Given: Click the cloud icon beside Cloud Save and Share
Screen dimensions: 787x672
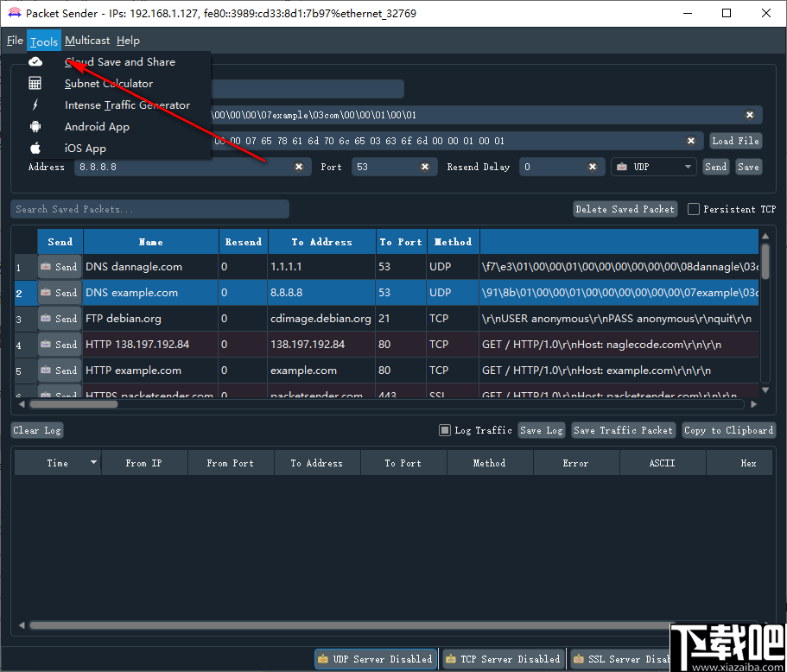Looking at the screenshot, I should click(35, 61).
